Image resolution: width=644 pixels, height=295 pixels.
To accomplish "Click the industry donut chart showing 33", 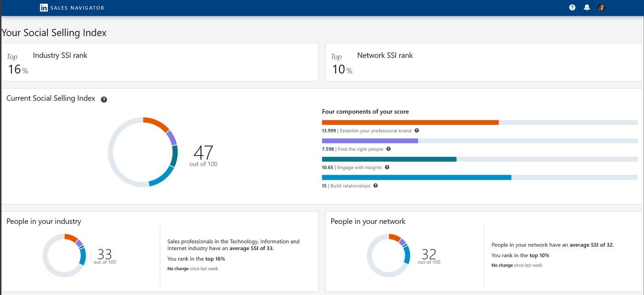I will point(64,255).
